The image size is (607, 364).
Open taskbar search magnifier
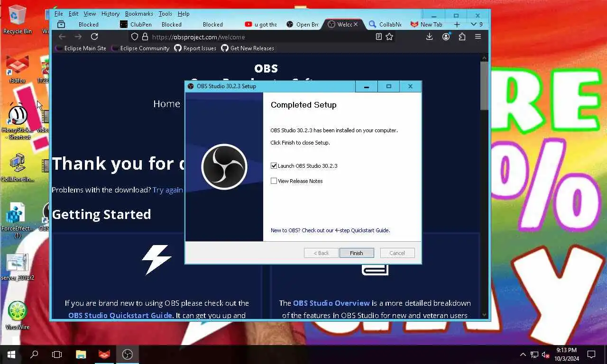[x=34, y=354]
